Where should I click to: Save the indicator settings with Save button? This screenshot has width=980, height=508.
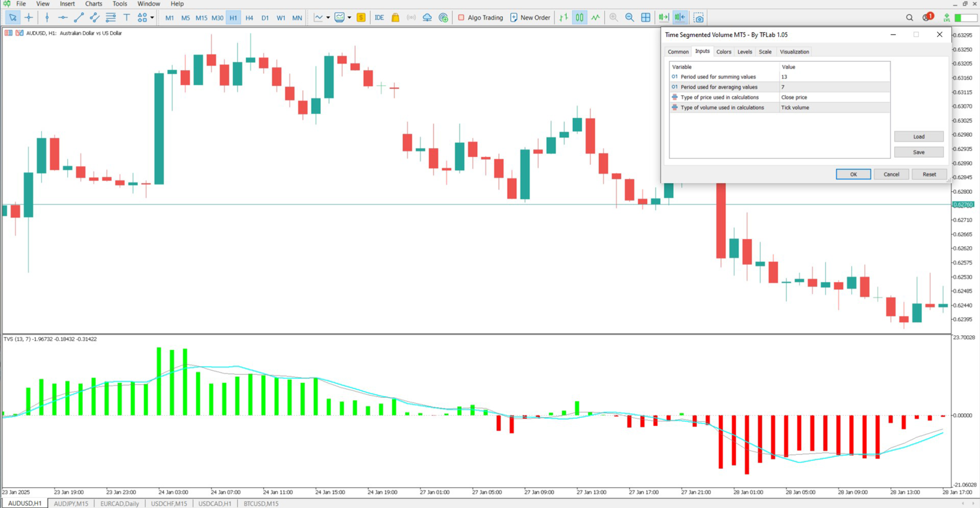pyautogui.click(x=918, y=151)
